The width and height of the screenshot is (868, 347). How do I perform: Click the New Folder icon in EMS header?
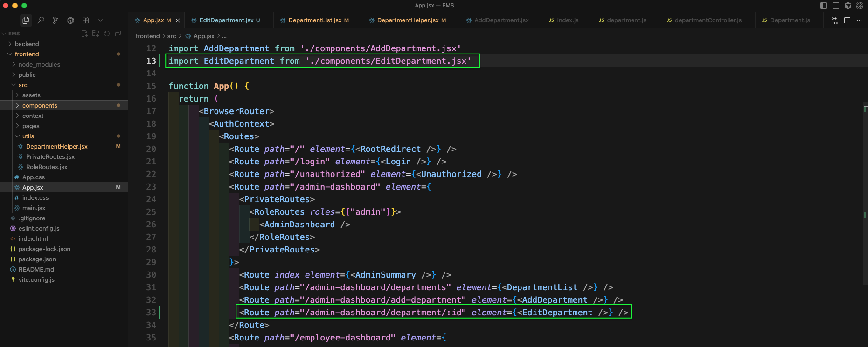click(96, 34)
